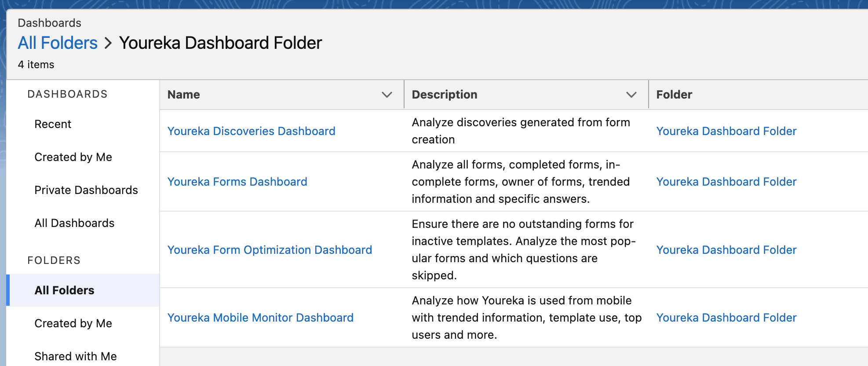Open folder link in Mobile Monitor row

[726, 318]
